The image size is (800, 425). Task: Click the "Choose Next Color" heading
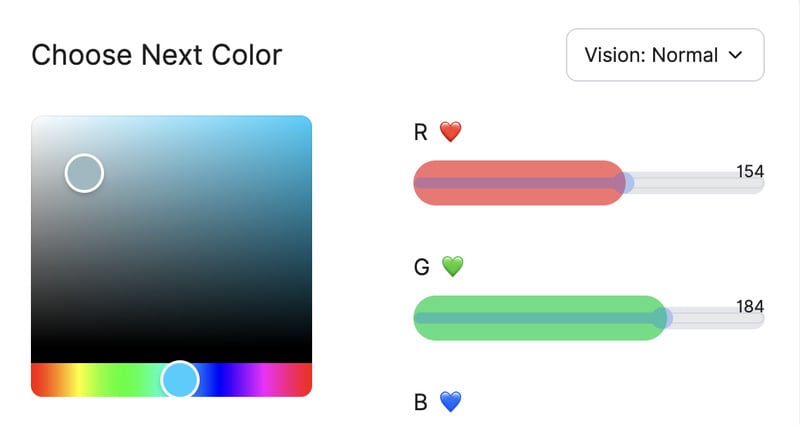click(157, 55)
